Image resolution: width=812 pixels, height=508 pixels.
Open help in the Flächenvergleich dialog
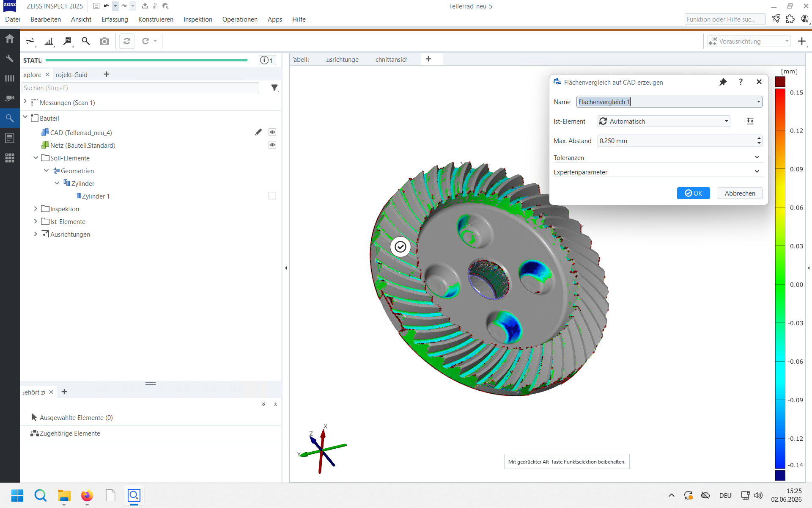[741, 82]
